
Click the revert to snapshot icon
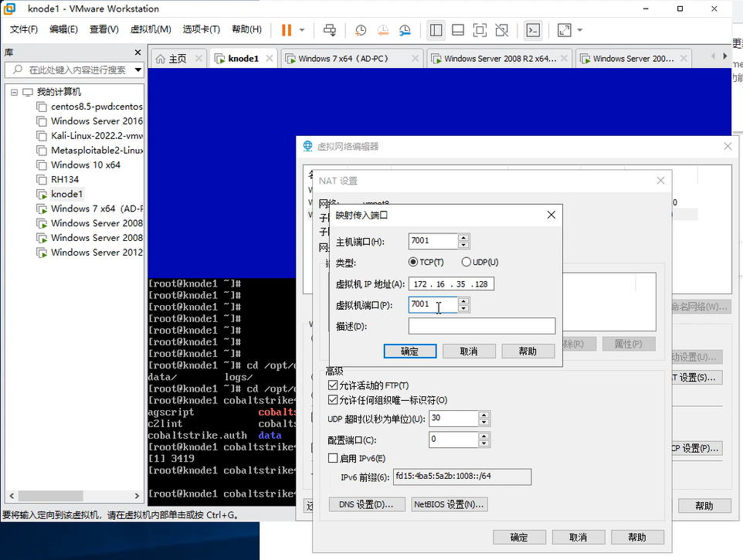(383, 30)
